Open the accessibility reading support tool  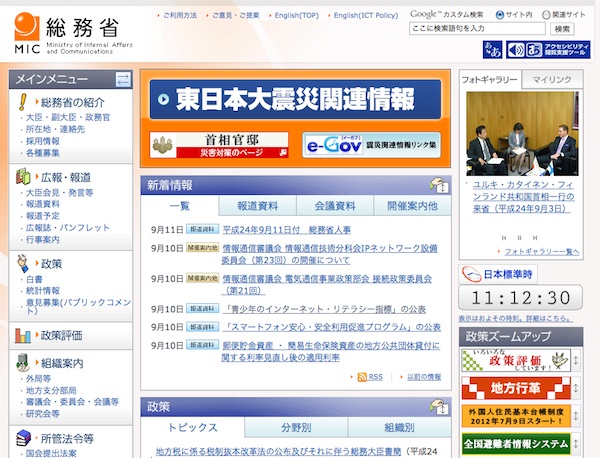click(x=547, y=50)
